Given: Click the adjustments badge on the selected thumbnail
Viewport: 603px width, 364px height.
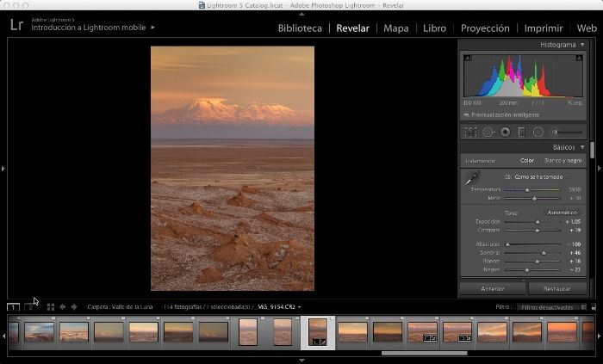Looking at the screenshot, I should click(323, 342).
